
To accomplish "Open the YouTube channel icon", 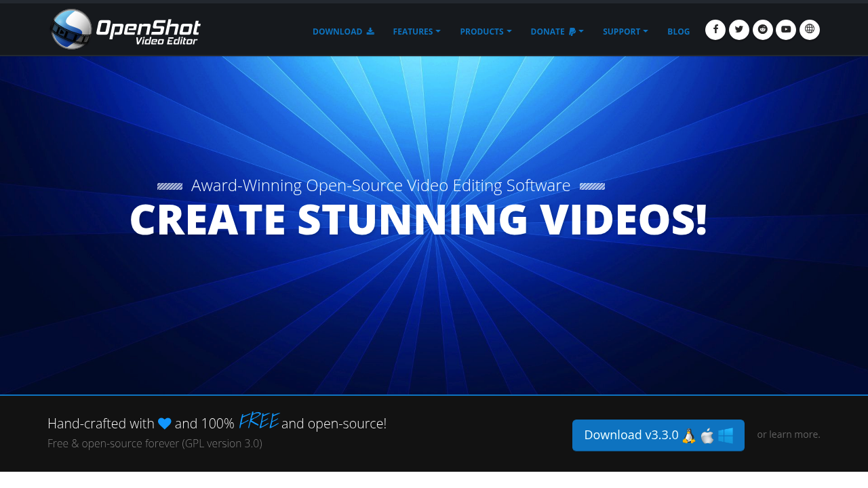I will [786, 30].
